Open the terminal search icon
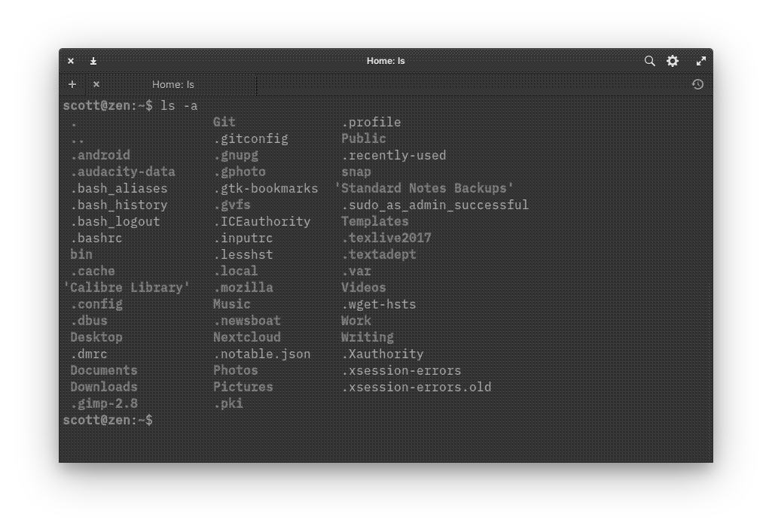 click(x=649, y=61)
